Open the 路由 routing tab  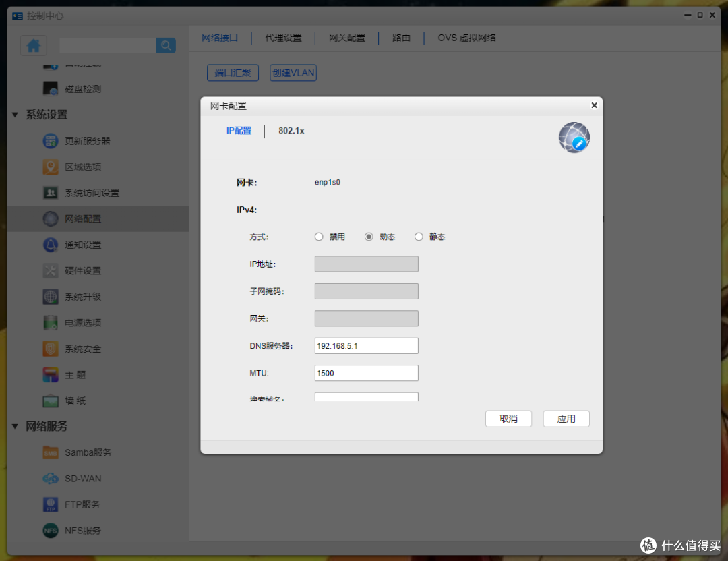click(x=401, y=38)
